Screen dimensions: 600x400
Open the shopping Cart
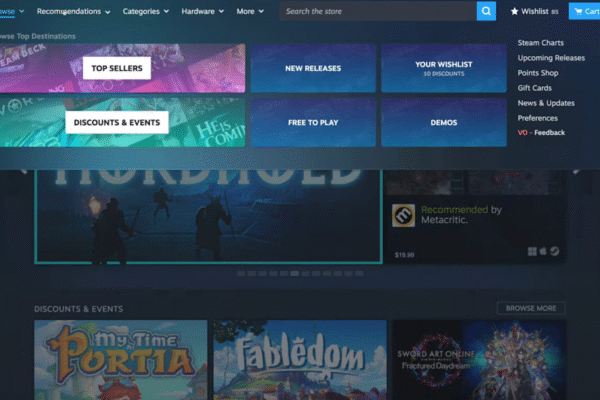click(583, 12)
